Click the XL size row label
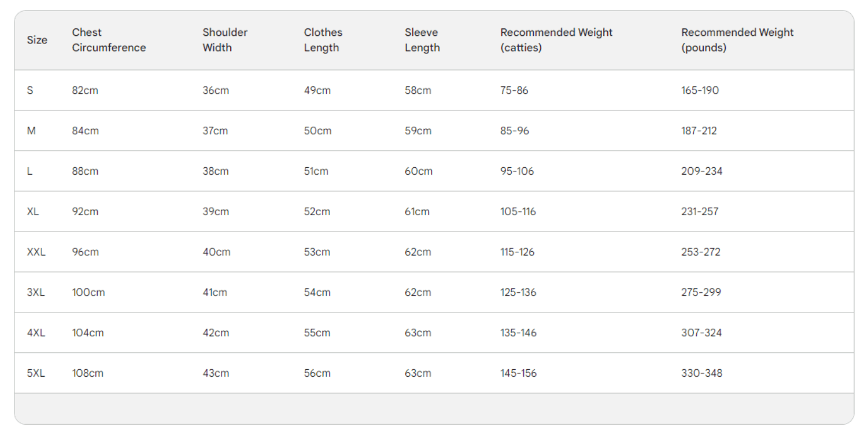The height and width of the screenshot is (434, 868). click(33, 212)
